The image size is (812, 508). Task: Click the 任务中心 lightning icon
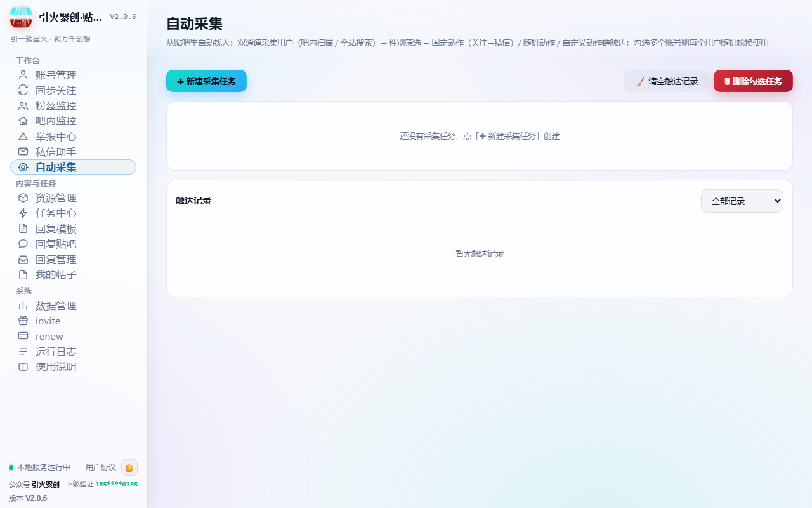(23, 213)
